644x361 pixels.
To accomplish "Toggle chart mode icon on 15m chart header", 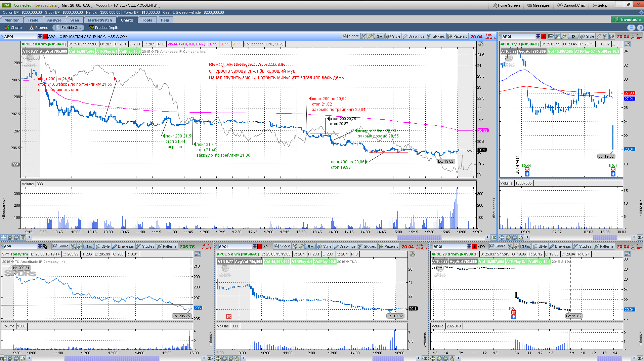I will [627, 254].
